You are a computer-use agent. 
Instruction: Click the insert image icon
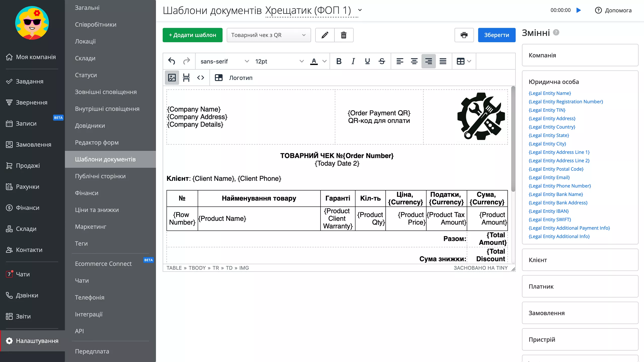pyautogui.click(x=172, y=78)
